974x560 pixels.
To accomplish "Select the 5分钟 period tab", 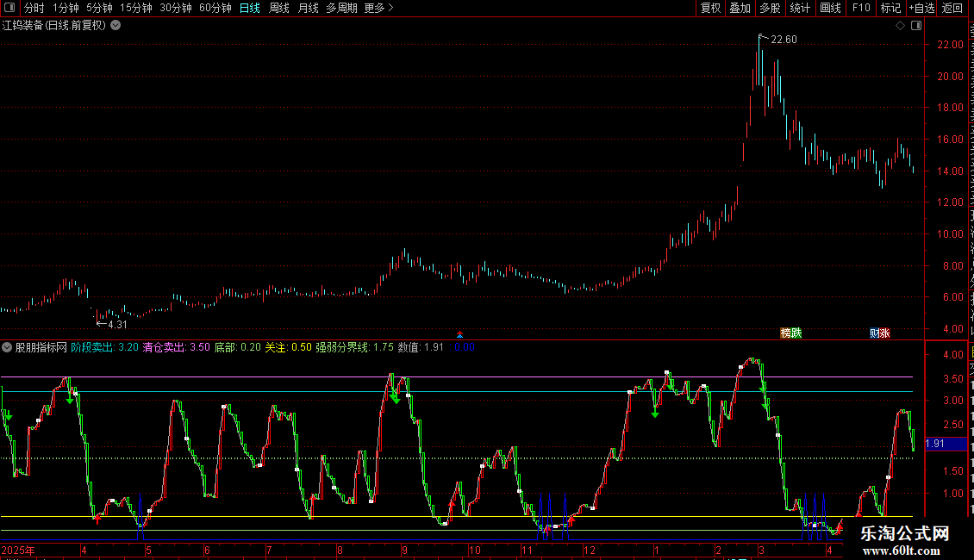I will click(99, 8).
